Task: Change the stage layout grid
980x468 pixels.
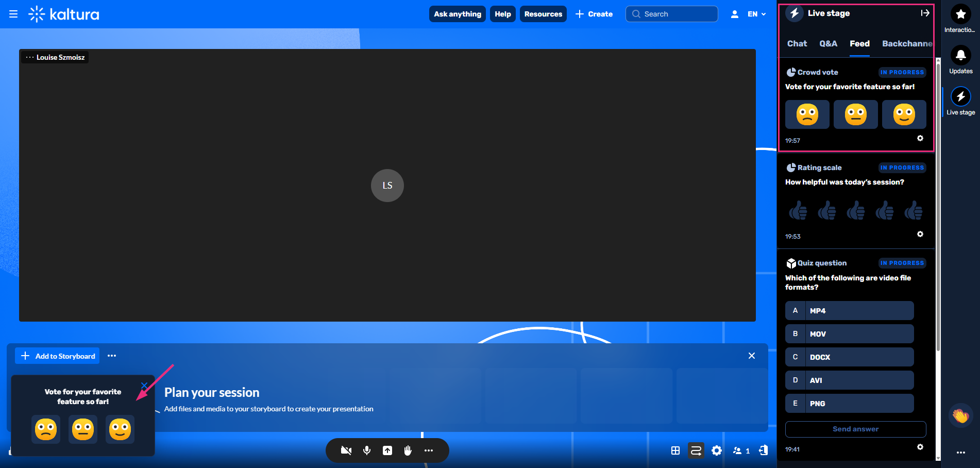Action: pyautogui.click(x=675, y=450)
